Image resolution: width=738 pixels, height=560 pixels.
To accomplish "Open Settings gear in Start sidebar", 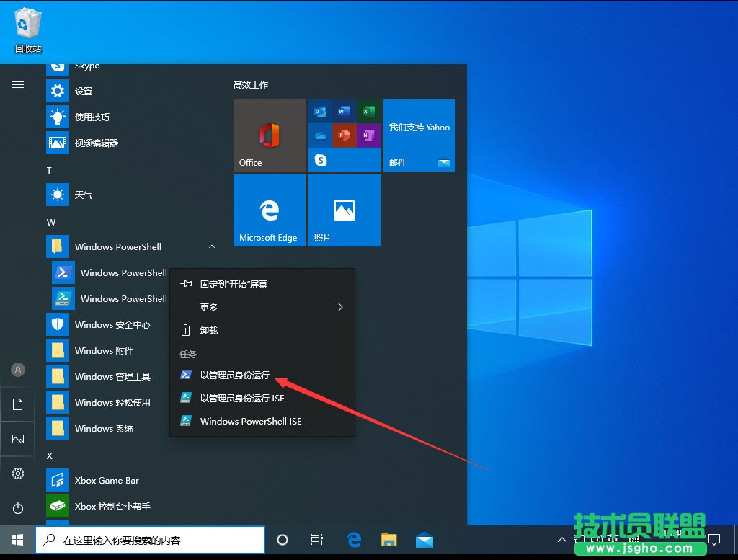I will (x=18, y=474).
